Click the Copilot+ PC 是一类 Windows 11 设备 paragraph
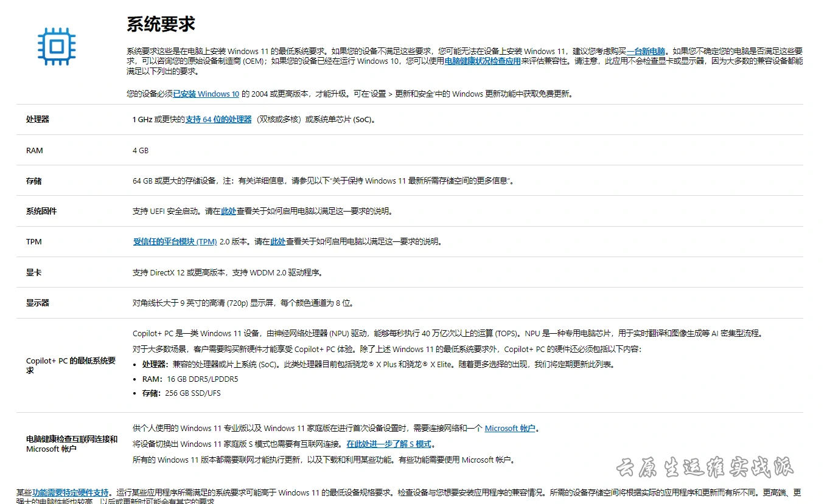The image size is (827, 504). click(447, 333)
